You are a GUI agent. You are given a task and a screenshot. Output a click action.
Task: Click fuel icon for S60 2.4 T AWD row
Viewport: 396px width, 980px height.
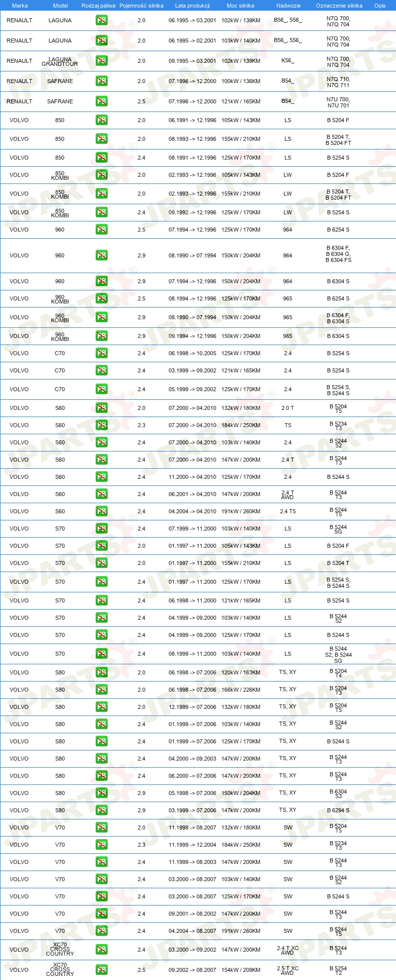(x=101, y=494)
